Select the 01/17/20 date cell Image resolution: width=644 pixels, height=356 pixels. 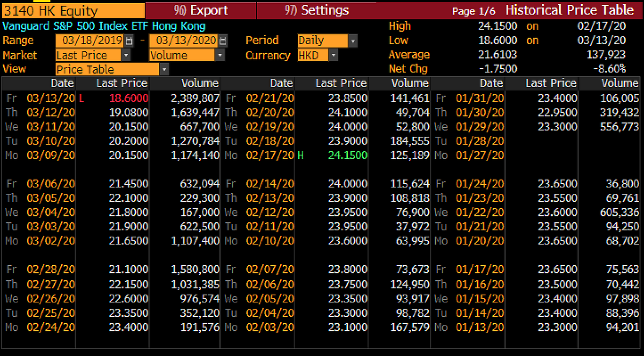click(480, 270)
